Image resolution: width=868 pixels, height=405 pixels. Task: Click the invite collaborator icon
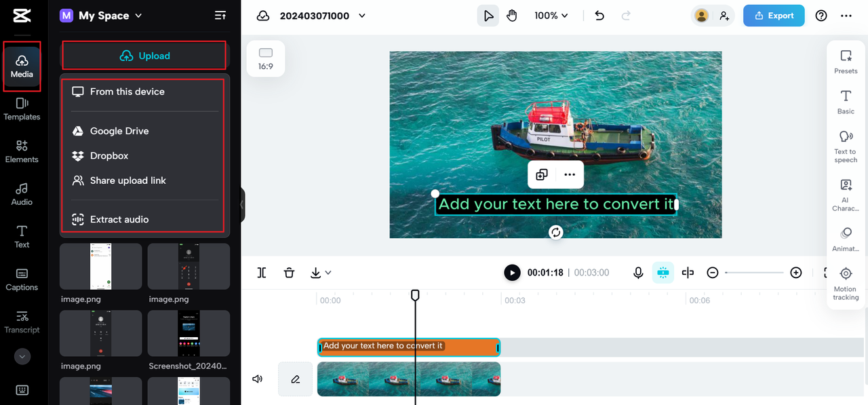(x=724, y=16)
